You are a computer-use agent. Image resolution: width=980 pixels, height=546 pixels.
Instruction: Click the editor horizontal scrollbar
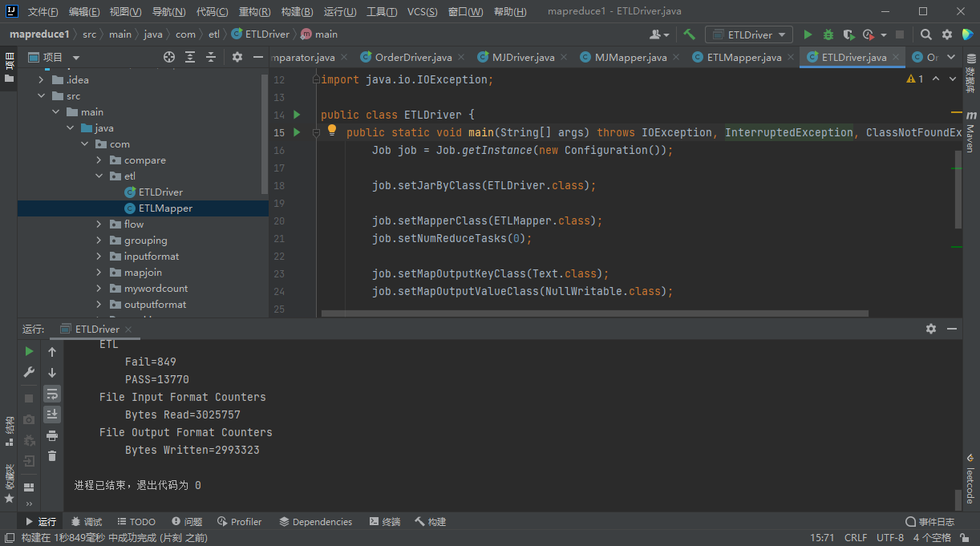click(593, 313)
